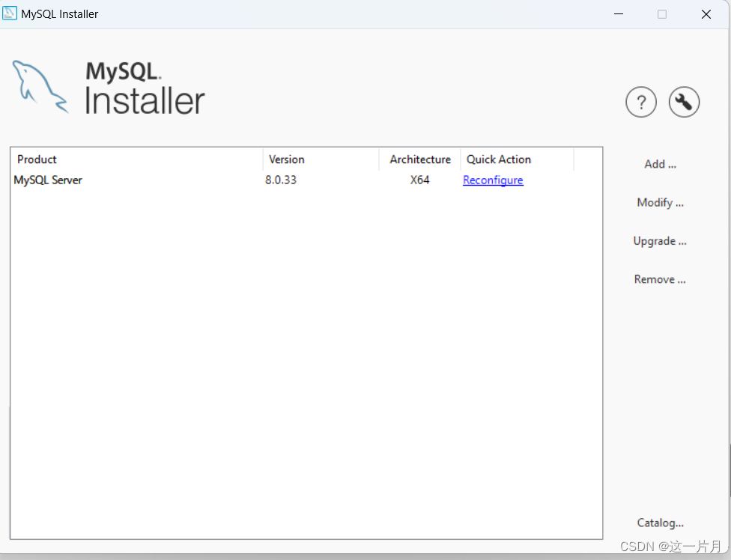Click the Modify ... button
Screen dimensions: 731x560
660,203
